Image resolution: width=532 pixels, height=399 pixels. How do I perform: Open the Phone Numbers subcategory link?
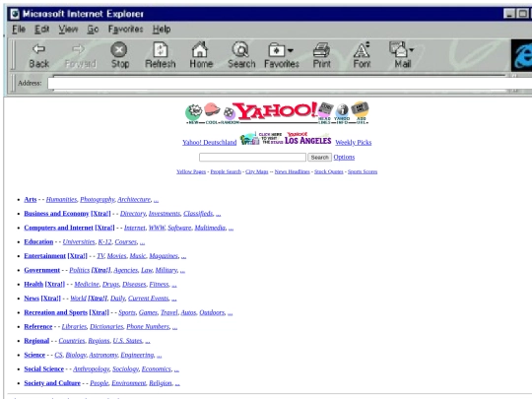(x=148, y=327)
